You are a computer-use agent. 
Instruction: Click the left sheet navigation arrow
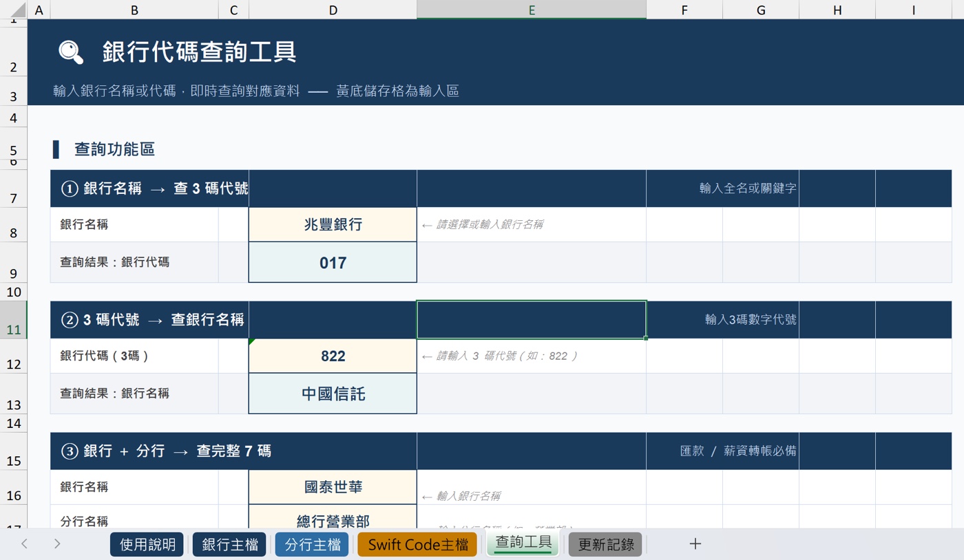coord(23,543)
